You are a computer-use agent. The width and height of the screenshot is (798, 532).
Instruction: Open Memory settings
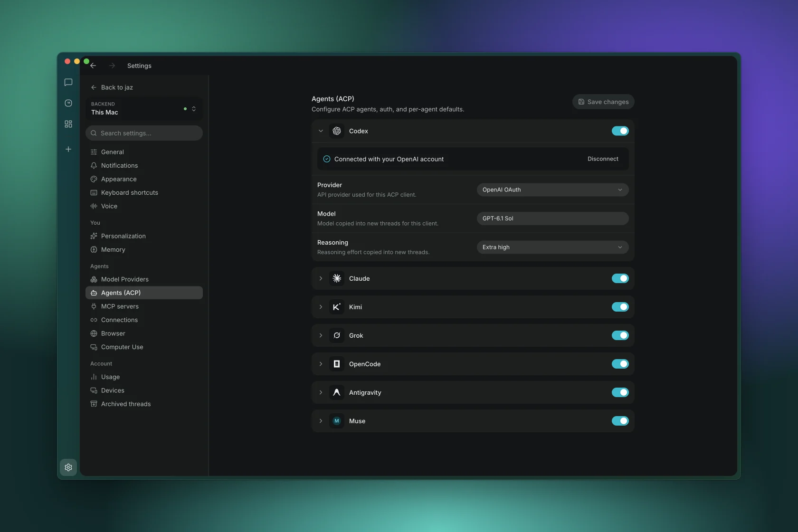144,250
